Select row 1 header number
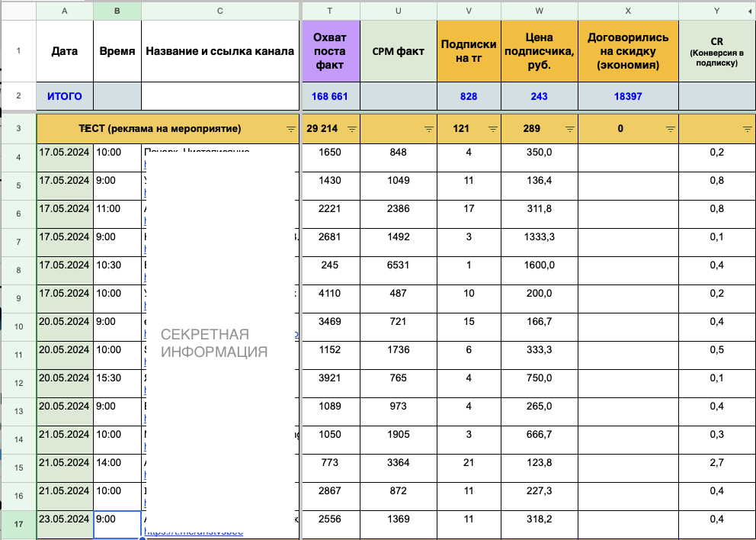Image resolution: width=756 pixels, height=540 pixels. 18,50
